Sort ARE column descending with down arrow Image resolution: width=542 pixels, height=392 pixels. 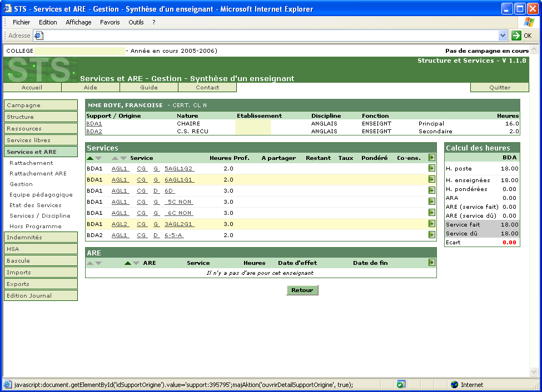136,263
